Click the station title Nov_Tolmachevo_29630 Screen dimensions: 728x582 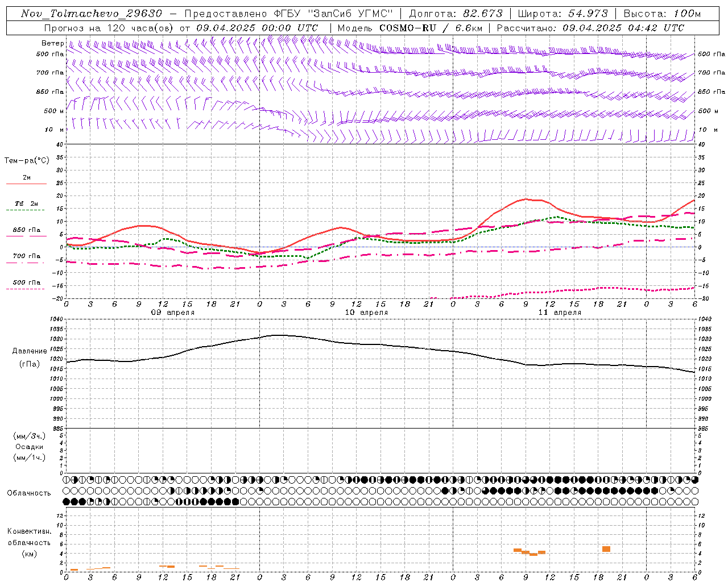pos(91,14)
